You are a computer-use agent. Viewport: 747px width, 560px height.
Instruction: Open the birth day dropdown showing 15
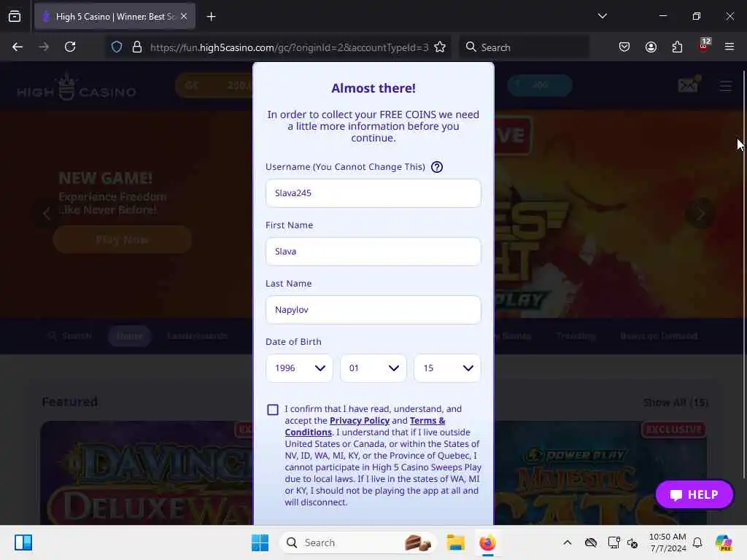447,368
